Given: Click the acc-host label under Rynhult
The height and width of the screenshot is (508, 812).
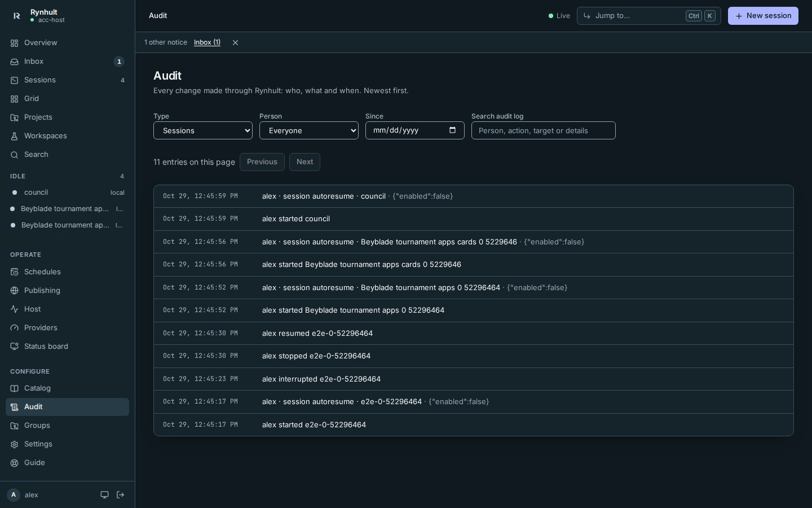Looking at the screenshot, I should [51, 20].
